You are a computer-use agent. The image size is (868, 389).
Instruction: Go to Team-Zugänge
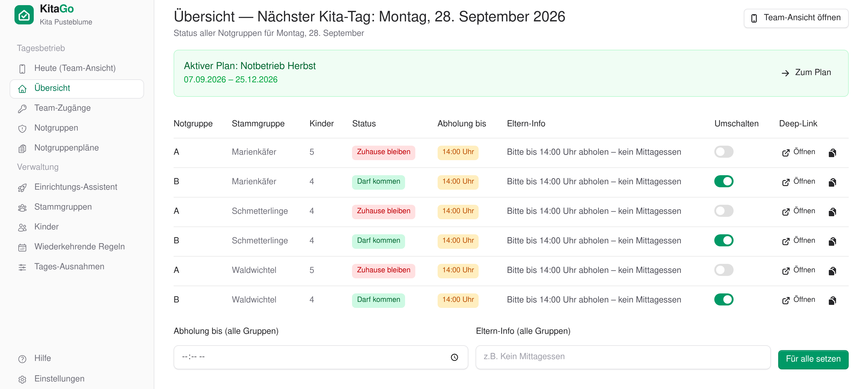tap(77, 108)
